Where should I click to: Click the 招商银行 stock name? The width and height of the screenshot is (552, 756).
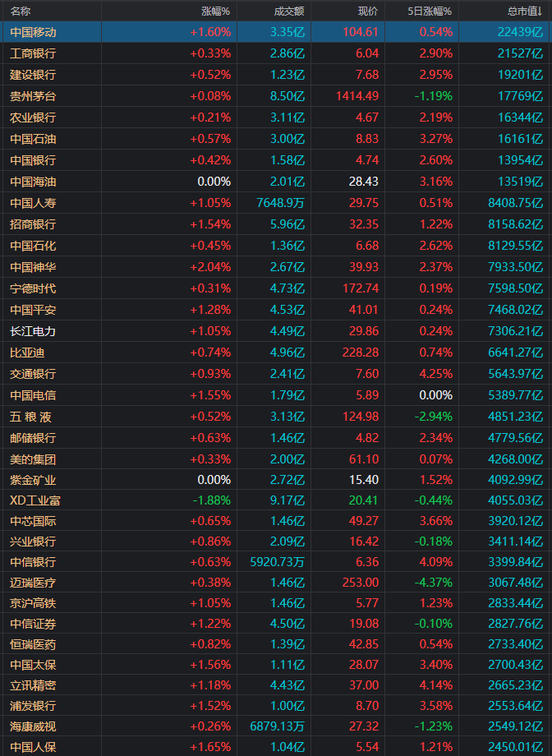point(33,224)
